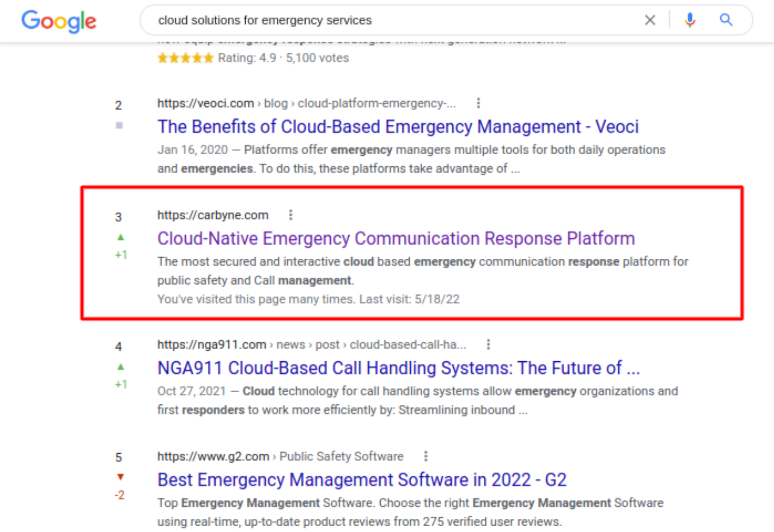This screenshot has width=774, height=532.
Task: Open Best Emergency Management Software G2 link
Action: click(361, 480)
